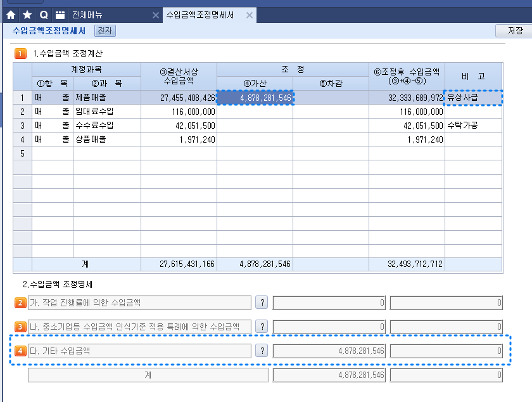Viewport: 532px width, 402px height.
Task: Click the 전자 button
Action: 104,30
